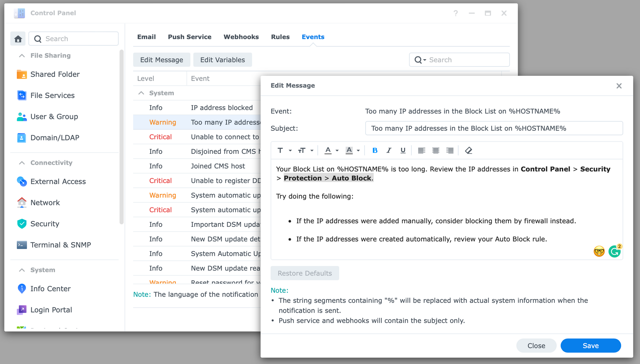This screenshot has height=364, width=640.
Task: Select the 'Disjoined from CMS' event row
Action: point(197,152)
